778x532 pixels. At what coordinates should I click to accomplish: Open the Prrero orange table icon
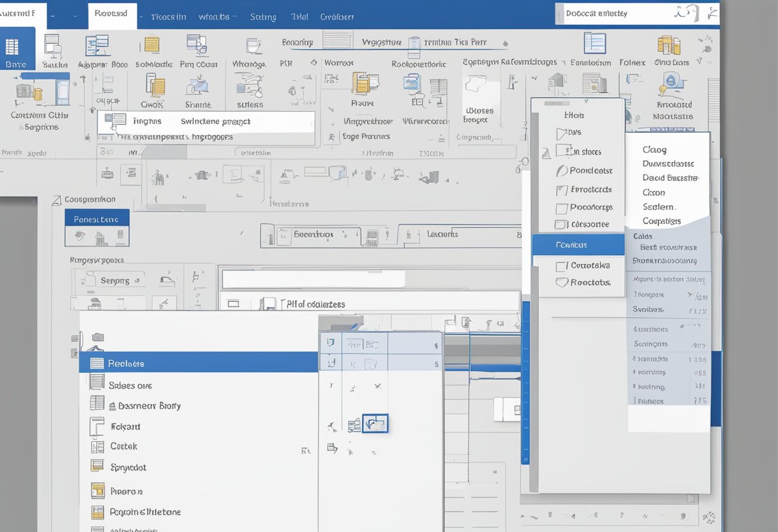coord(99,490)
